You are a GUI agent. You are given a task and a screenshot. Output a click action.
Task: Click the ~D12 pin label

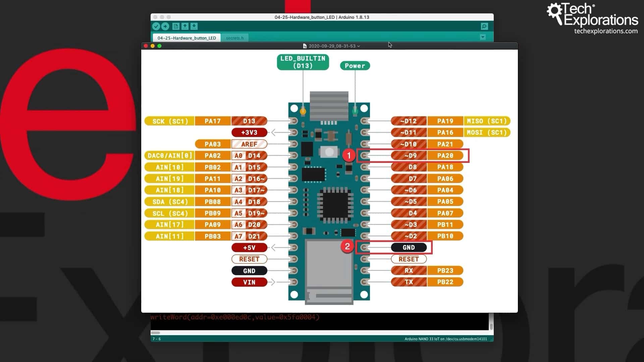pyautogui.click(x=409, y=121)
